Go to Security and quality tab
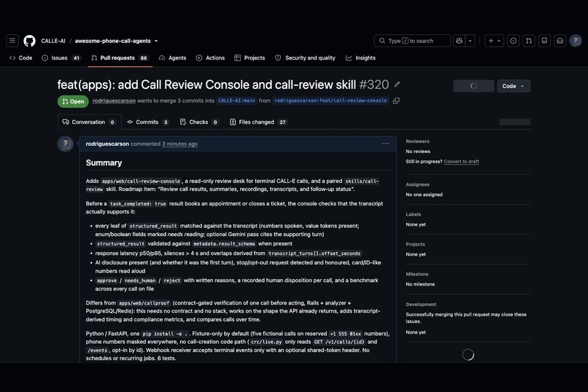This screenshot has width=588, height=392. click(305, 58)
